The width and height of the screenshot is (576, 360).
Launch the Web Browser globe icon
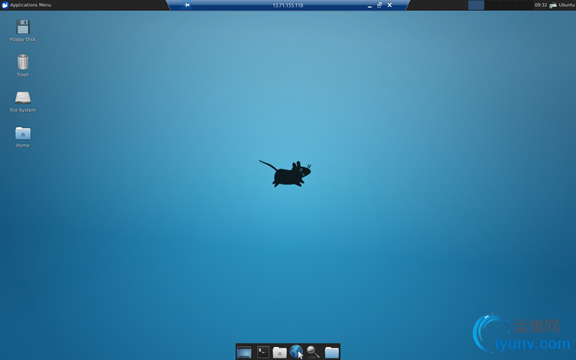[x=296, y=352]
